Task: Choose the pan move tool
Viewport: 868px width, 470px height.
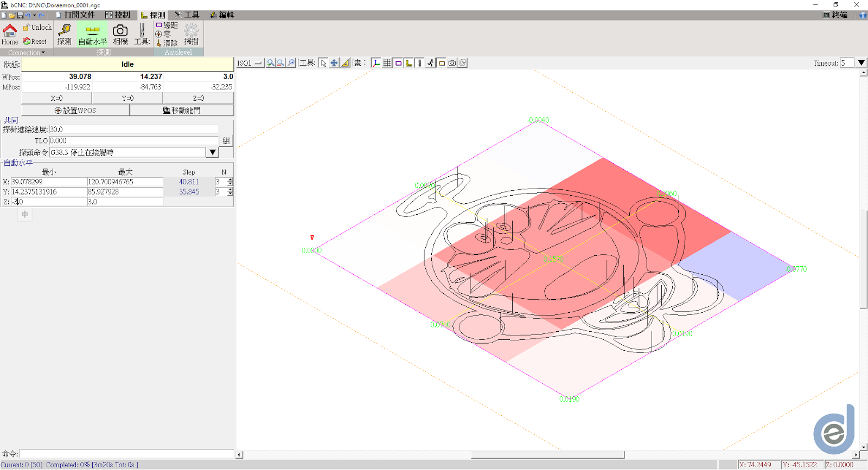Action: 334,63
